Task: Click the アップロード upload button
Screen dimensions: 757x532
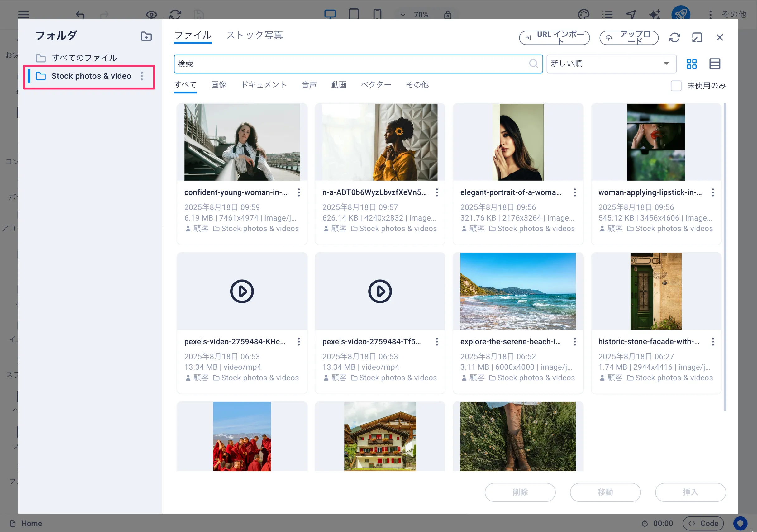Action: click(x=629, y=38)
